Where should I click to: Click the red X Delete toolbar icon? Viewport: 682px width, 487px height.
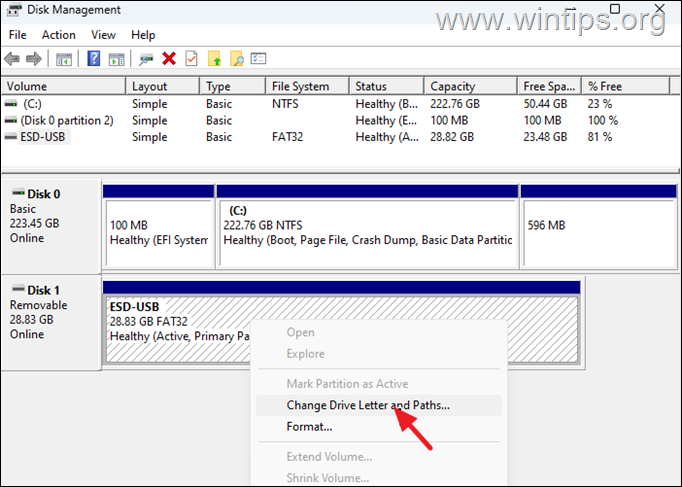point(169,59)
